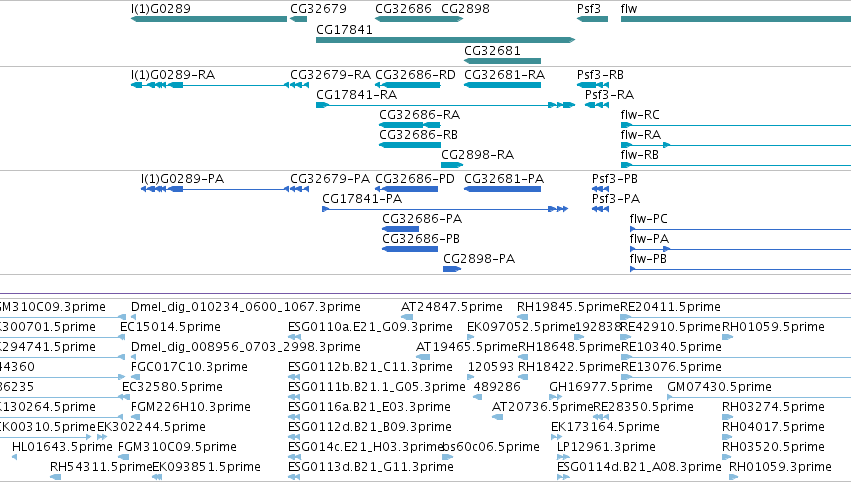Image resolution: width=851 pixels, height=482 pixels.
Task: Click the Psf3-PA protein label
Action: tap(616, 199)
